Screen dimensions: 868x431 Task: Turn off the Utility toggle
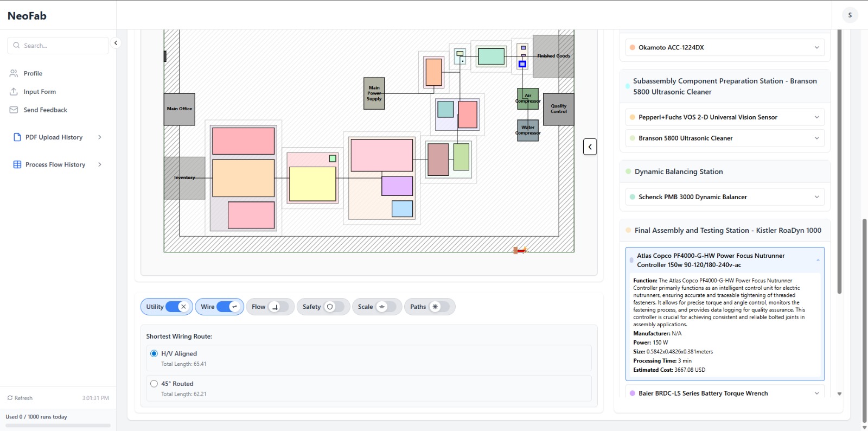point(178,307)
